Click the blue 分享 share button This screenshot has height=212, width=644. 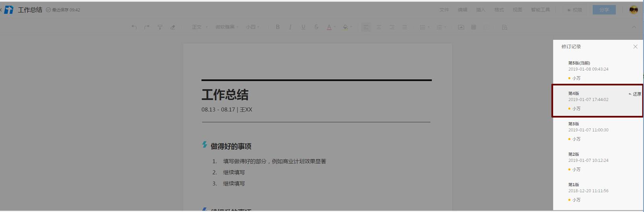[604, 10]
